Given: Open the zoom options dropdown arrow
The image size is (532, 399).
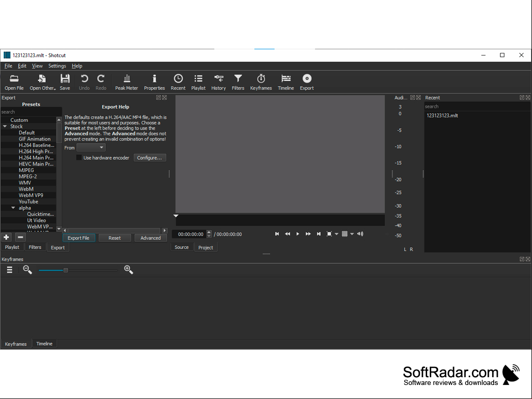Looking at the screenshot, I should coord(336,234).
